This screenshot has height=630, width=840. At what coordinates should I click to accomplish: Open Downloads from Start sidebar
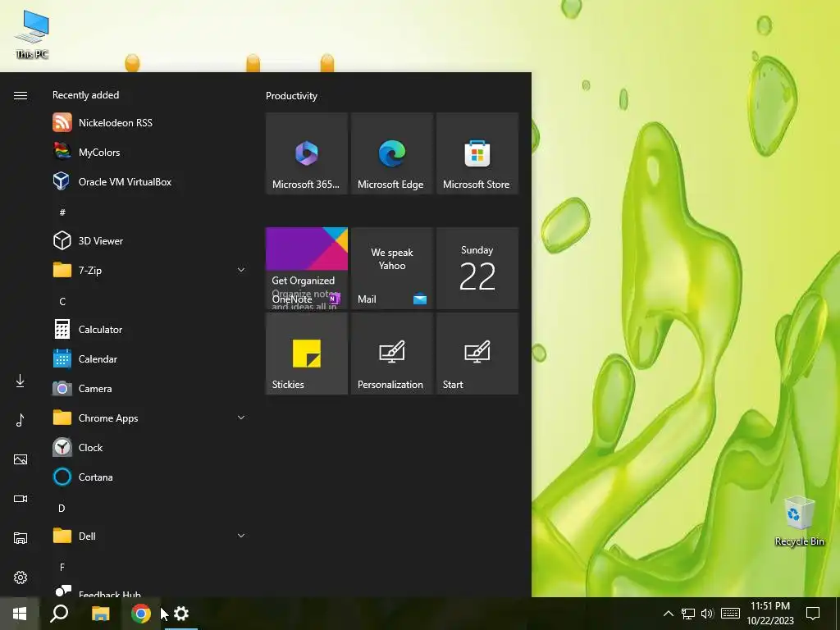[21, 381]
